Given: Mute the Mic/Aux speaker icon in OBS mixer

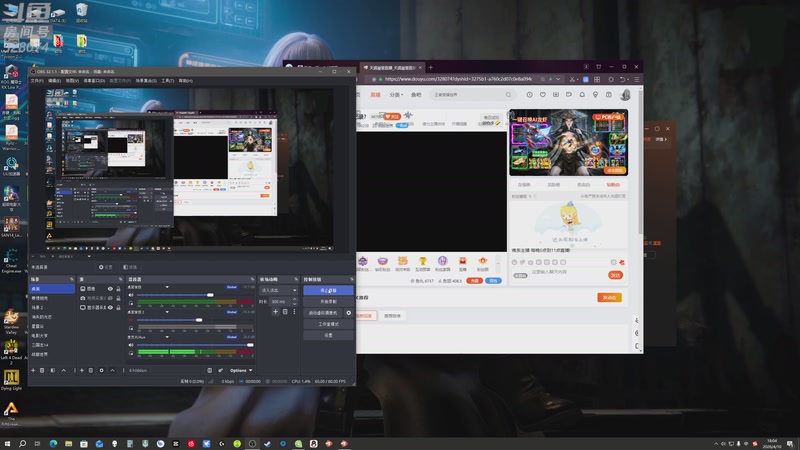Looking at the screenshot, I should click(131, 345).
